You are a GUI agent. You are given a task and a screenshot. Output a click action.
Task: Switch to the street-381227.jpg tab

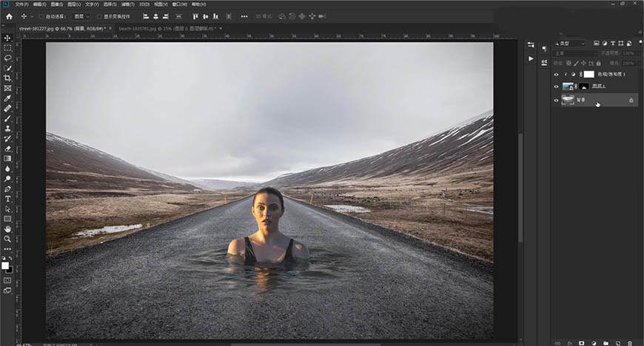62,28
